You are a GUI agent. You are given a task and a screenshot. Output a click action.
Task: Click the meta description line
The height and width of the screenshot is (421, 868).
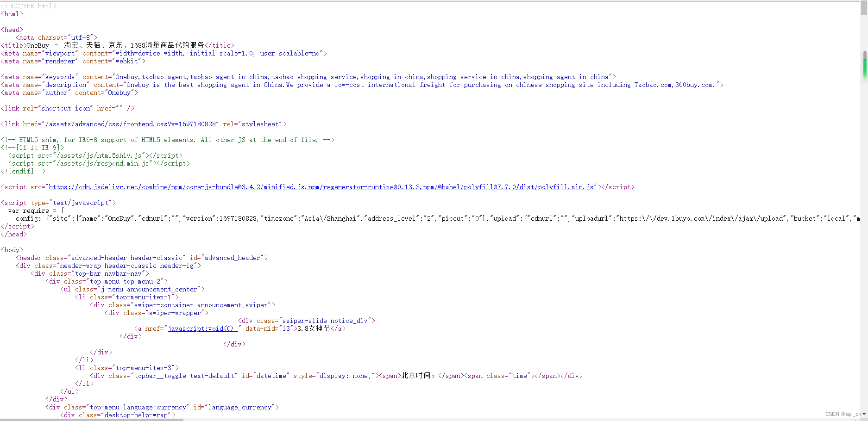[362, 85]
